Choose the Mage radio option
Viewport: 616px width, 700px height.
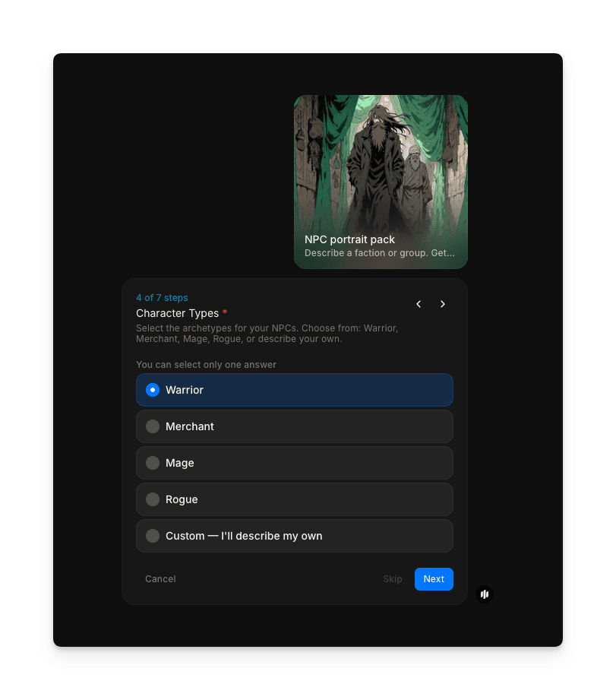tap(153, 463)
